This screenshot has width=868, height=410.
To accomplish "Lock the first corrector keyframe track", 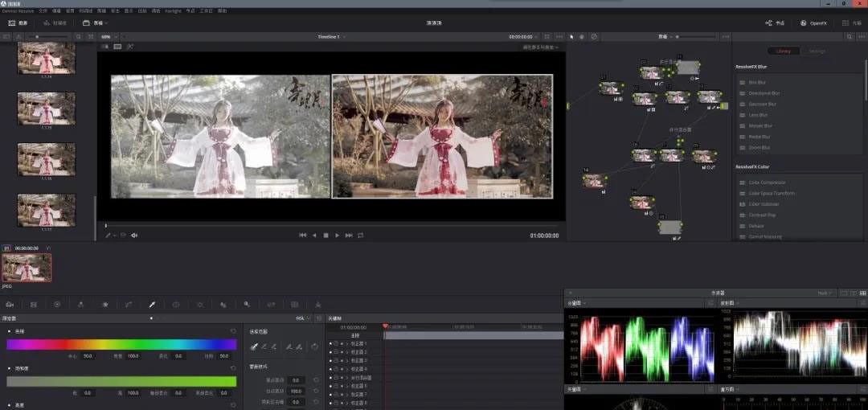I will click(336, 344).
